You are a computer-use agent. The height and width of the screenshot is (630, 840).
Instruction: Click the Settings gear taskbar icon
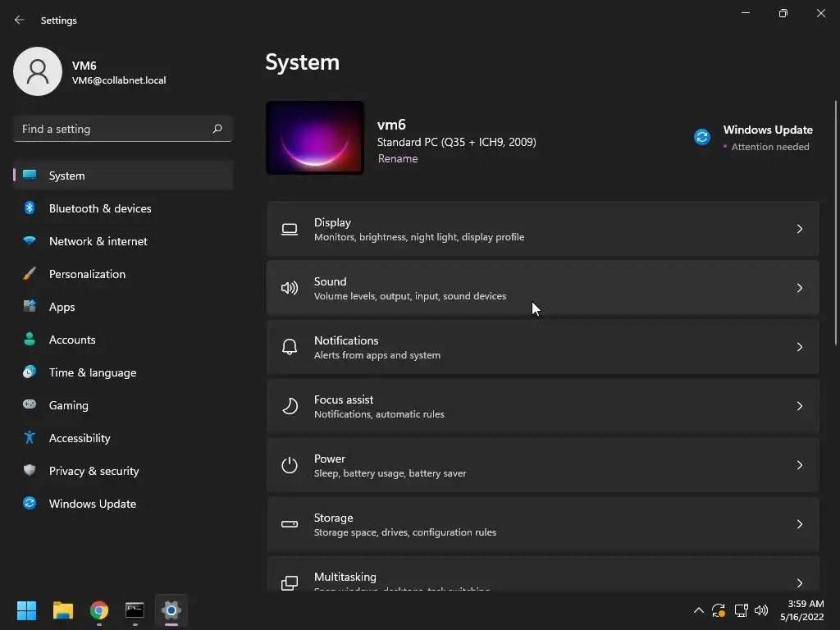click(x=171, y=610)
